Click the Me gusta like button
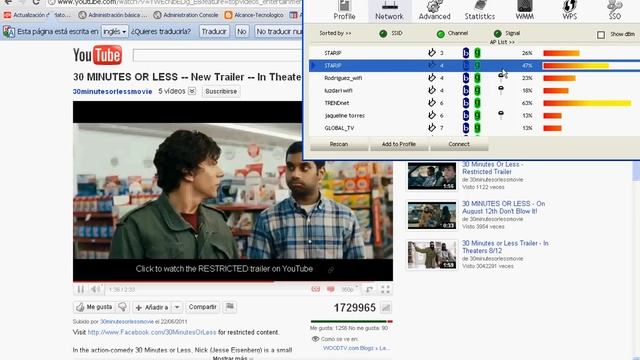The width and height of the screenshot is (640, 360). click(x=94, y=307)
